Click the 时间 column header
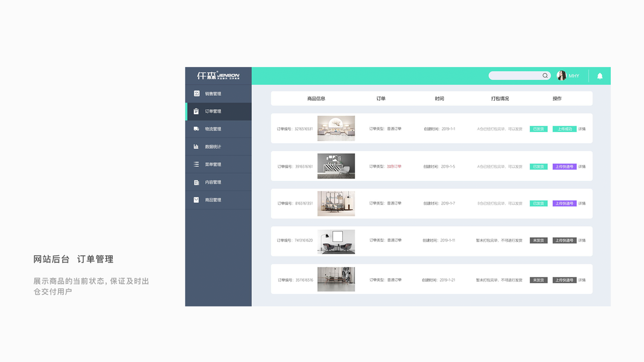 tap(439, 98)
